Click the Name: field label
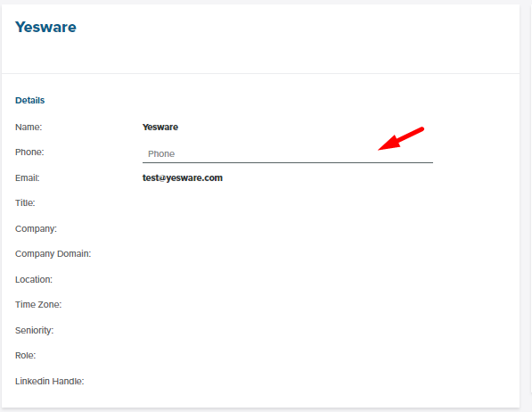This screenshot has height=412, width=532. [x=29, y=127]
